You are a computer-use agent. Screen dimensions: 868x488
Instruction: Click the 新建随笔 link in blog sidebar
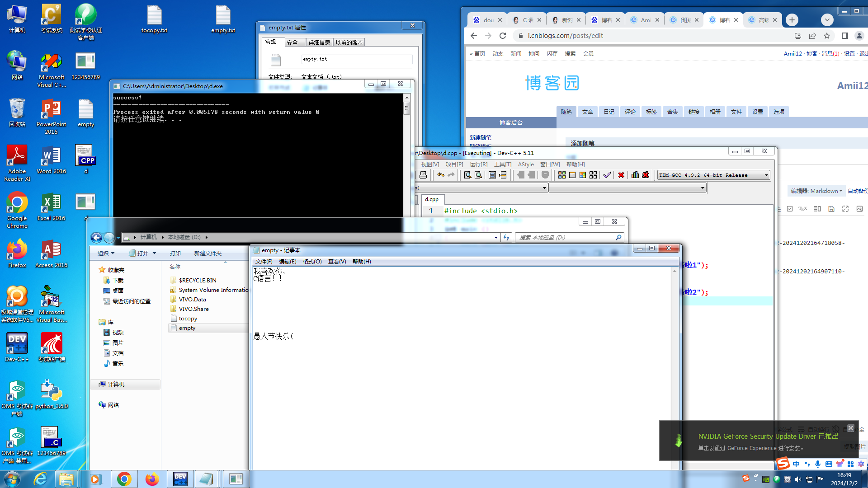point(480,137)
